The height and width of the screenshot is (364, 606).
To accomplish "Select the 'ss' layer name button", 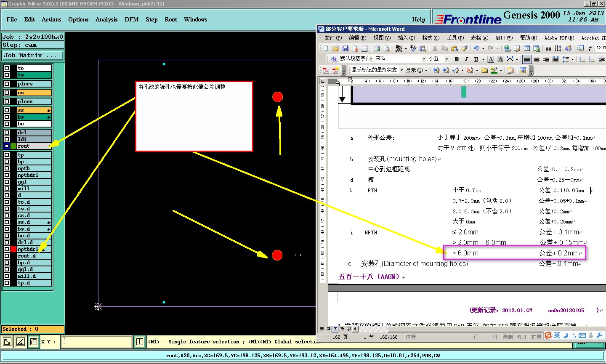I will tap(34, 110).
